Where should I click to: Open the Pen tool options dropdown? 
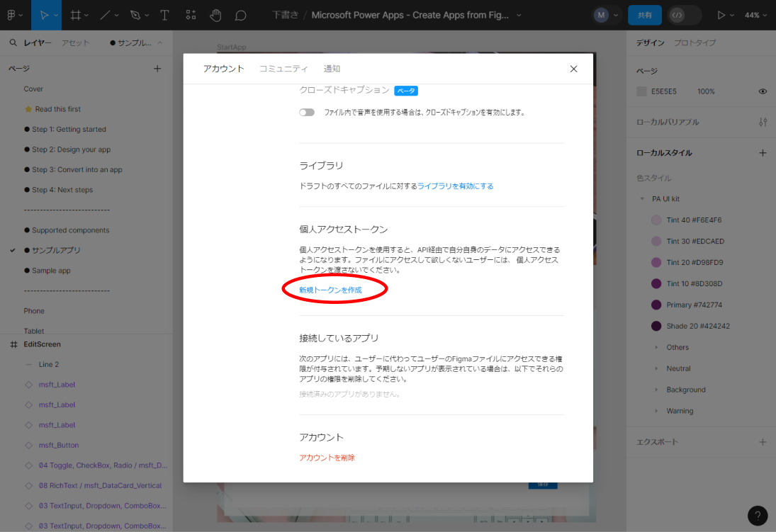pos(147,16)
